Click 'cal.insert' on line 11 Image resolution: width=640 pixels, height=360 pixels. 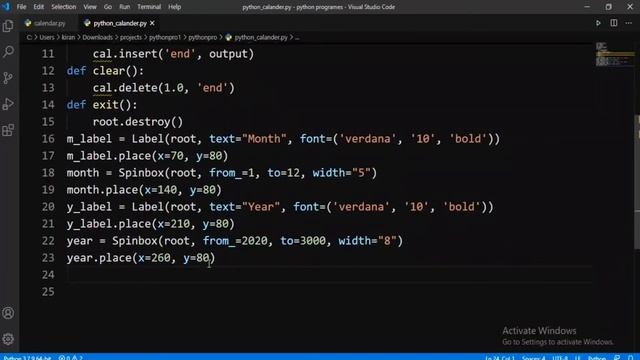(x=125, y=54)
